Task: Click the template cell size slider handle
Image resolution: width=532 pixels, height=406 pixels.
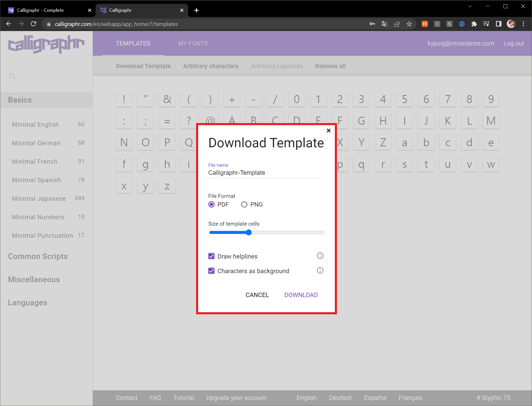Action: pyautogui.click(x=249, y=233)
